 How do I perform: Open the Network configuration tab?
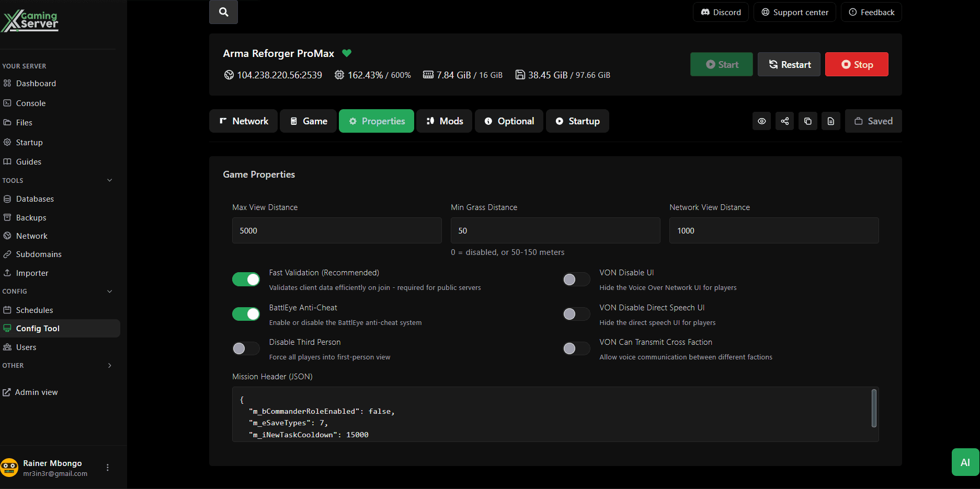point(243,121)
